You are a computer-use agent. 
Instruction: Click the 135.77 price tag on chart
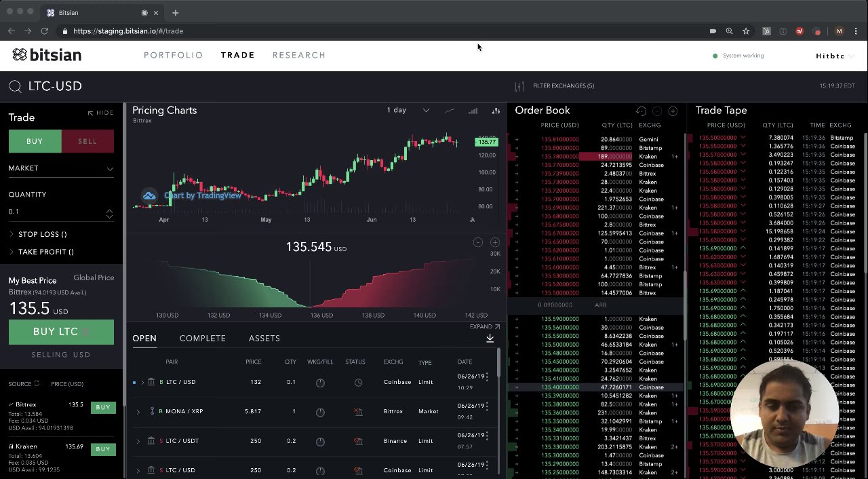(x=487, y=142)
